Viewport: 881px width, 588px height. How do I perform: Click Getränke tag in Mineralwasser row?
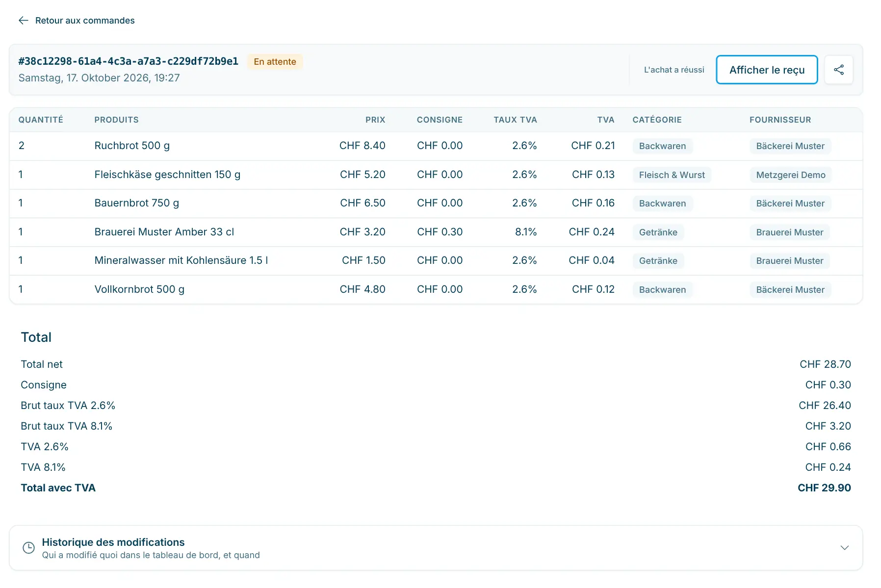point(658,261)
